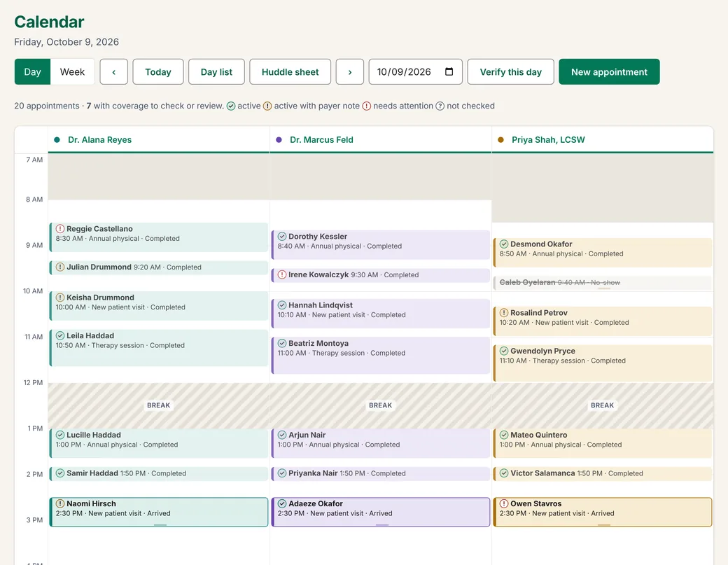Open Leila Haddad therapy session appointment
This screenshot has width=728, height=565.
[x=159, y=348]
